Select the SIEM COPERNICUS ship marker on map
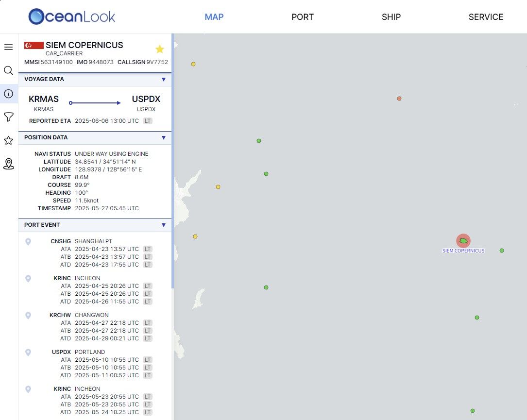 tap(463, 240)
